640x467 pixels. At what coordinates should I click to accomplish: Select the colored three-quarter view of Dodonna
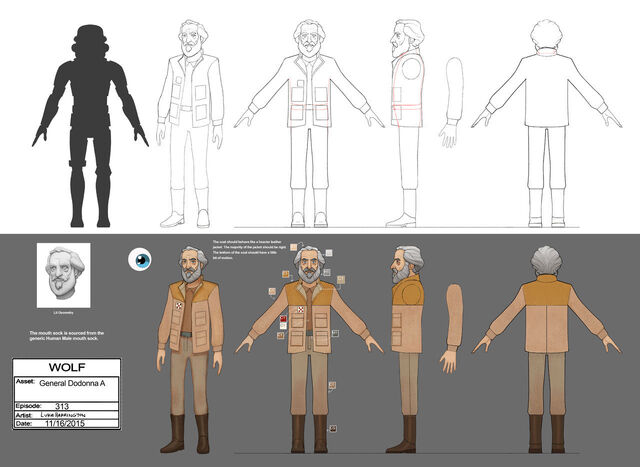tap(190, 350)
